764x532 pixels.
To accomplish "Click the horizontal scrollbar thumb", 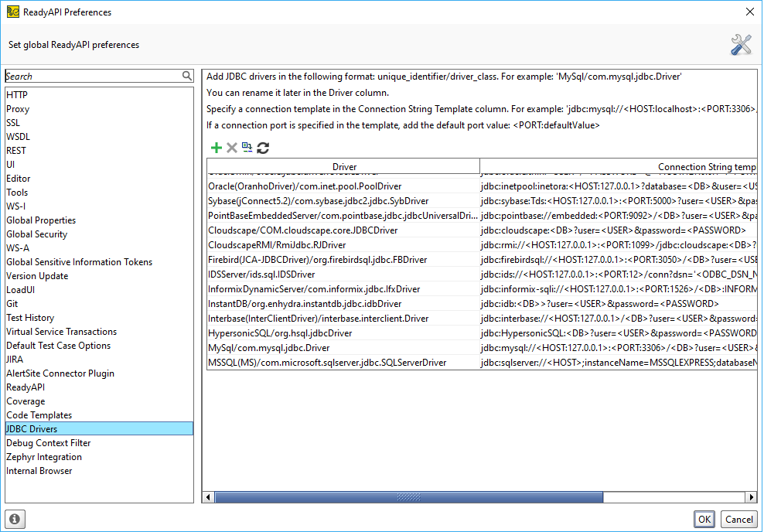I will tap(409, 497).
